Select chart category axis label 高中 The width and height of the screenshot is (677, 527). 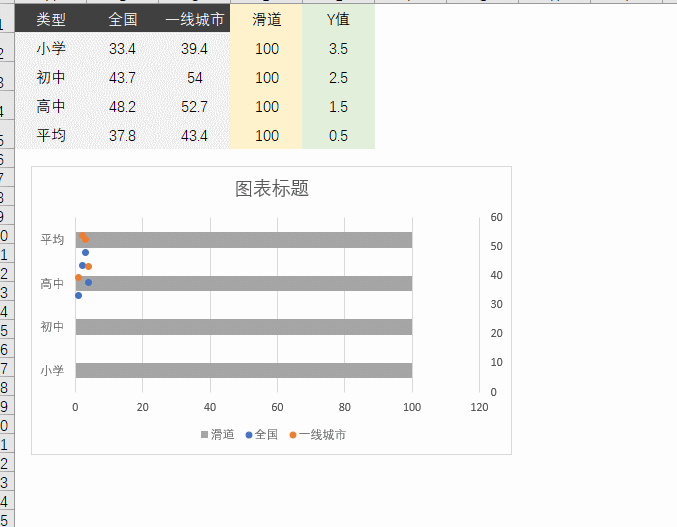coord(52,284)
